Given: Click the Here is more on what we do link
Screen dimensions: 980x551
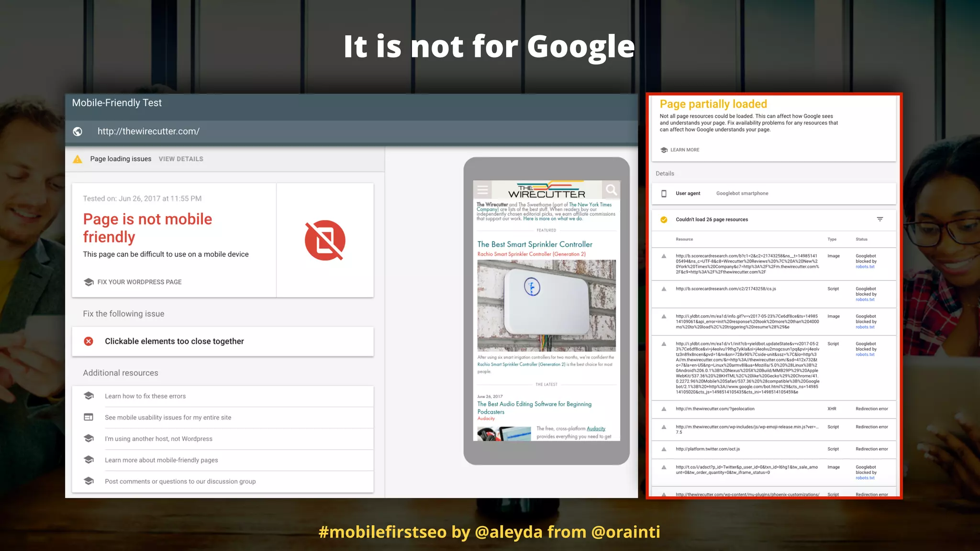Looking at the screenshot, I should coord(553,219).
